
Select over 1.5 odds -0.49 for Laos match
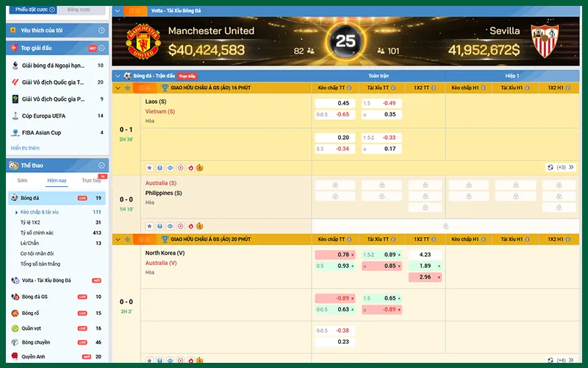tap(381, 103)
